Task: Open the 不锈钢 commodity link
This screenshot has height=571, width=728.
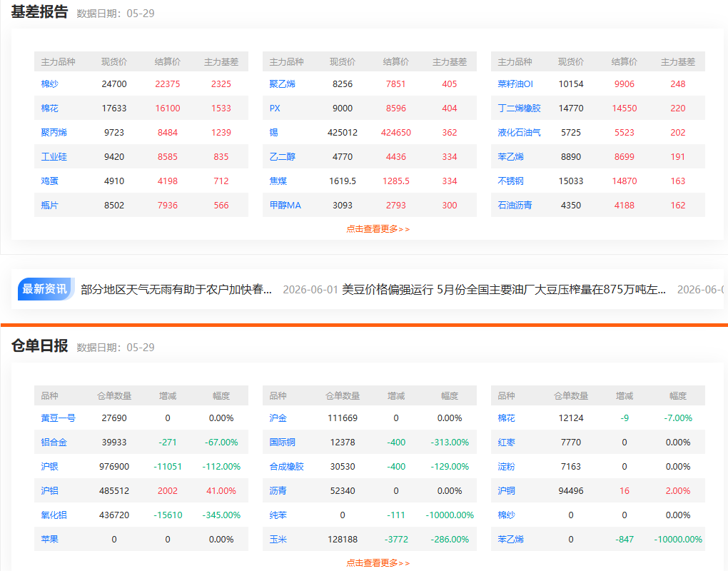Action: coord(511,181)
